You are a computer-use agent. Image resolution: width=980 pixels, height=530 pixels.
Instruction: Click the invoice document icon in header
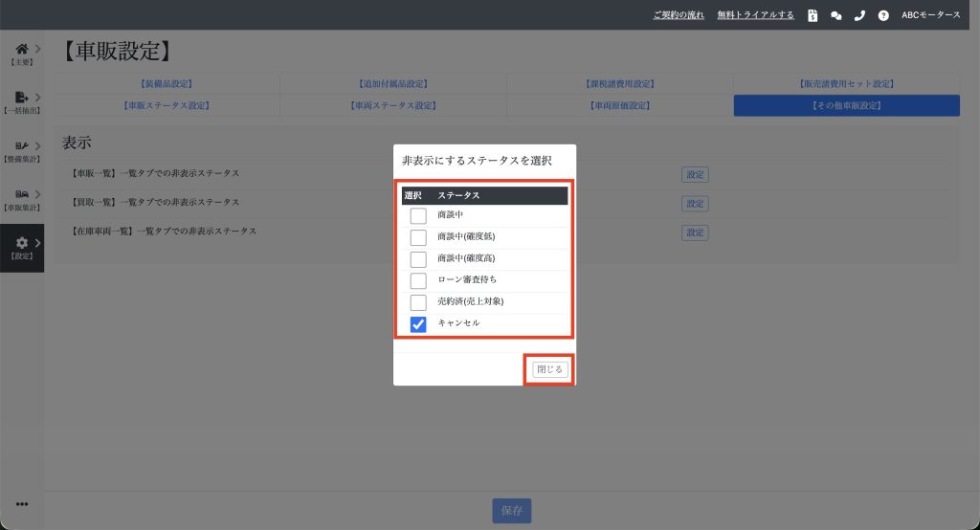click(813, 15)
